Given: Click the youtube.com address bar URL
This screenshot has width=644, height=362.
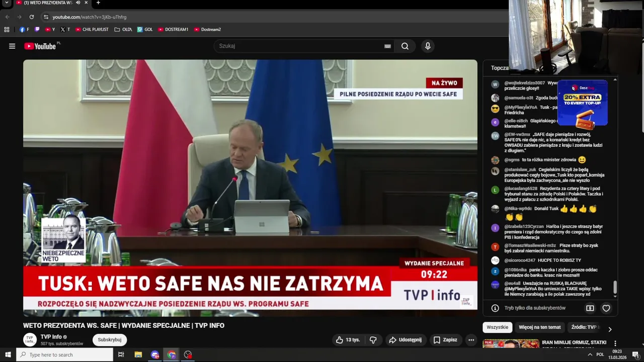Looking at the screenshot, I should coord(90,17).
